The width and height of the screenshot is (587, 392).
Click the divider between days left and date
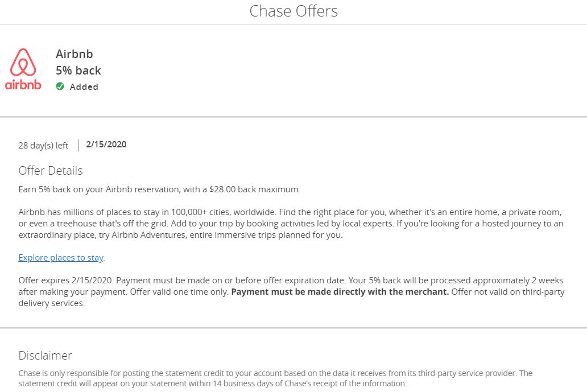pos(78,145)
